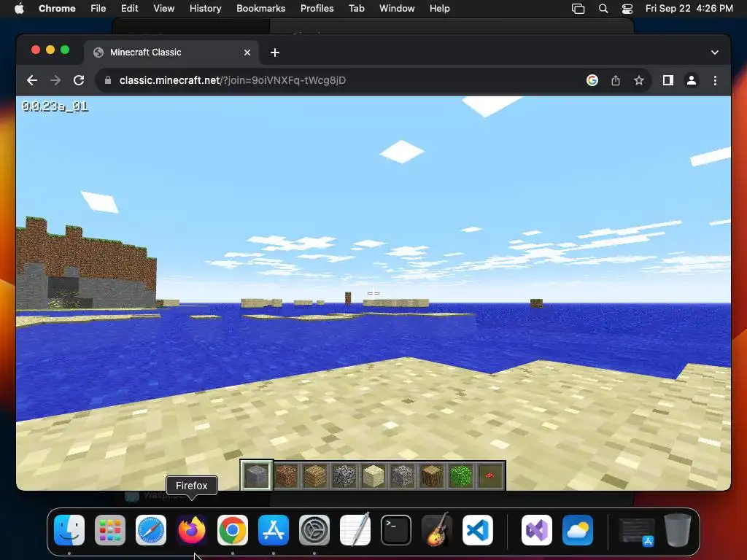747x560 pixels.
Task: Open Visual Studio from the Dock
Action: click(537, 530)
